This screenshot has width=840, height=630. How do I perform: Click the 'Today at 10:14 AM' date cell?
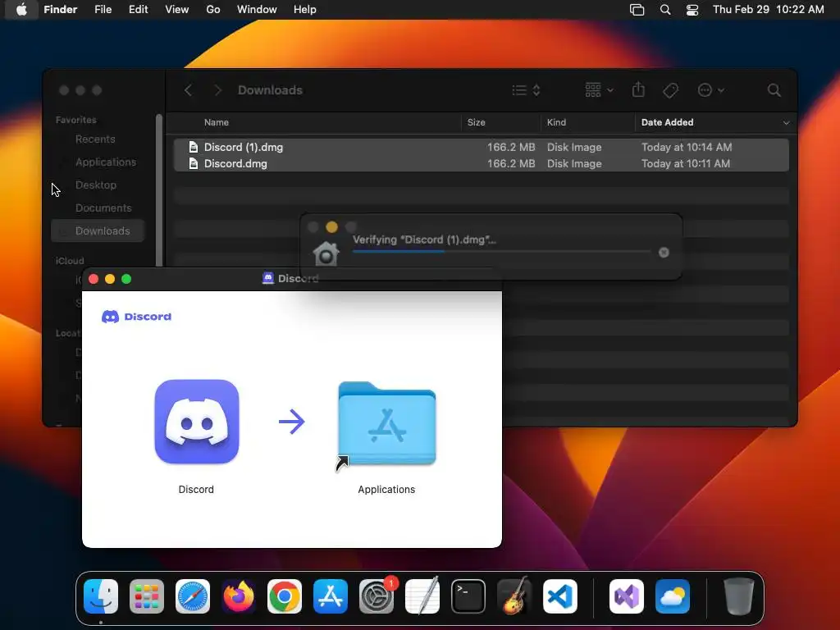(x=687, y=148)
